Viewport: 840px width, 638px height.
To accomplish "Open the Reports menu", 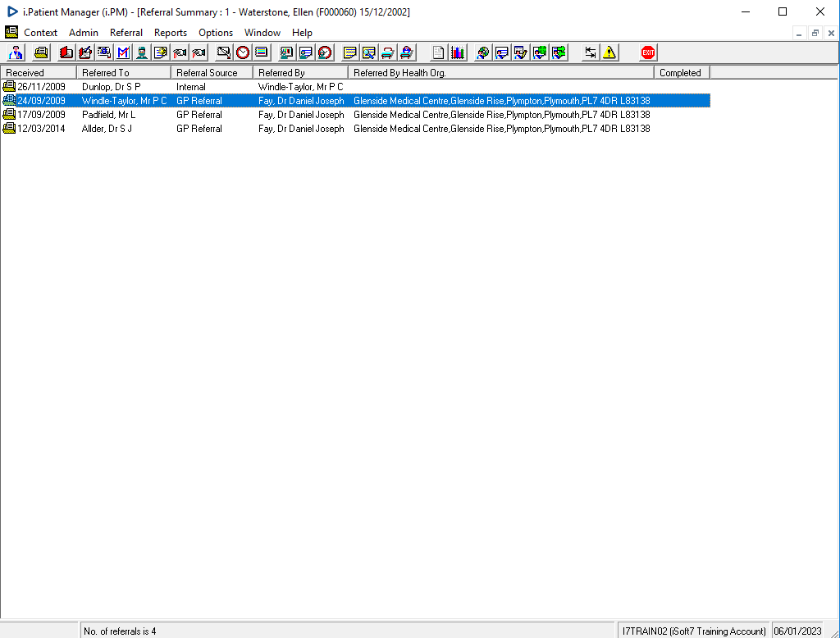I will (171, 33).
